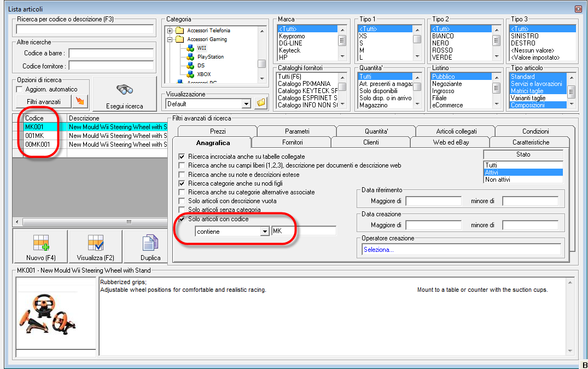Image resolution: width=588 pixels, height=369 pixels.
Task: Click the yellow folder icon beside Visualizzazione
Action: tap(261, 102)
